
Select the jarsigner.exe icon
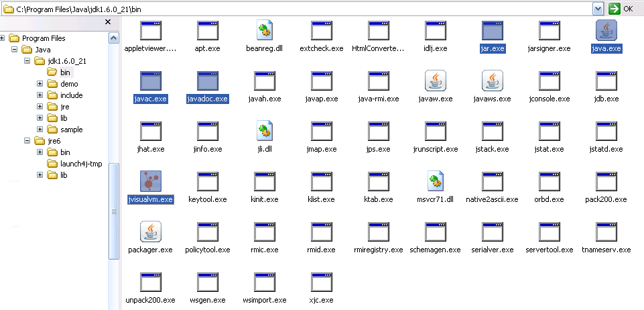tap(550, 31)
